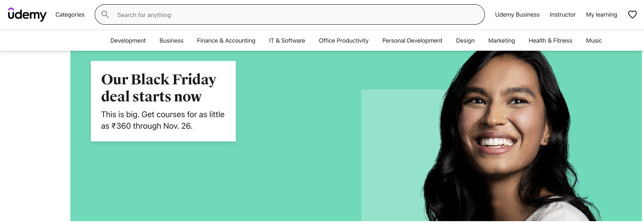Go to the Instructor page

tap(563, 14)
